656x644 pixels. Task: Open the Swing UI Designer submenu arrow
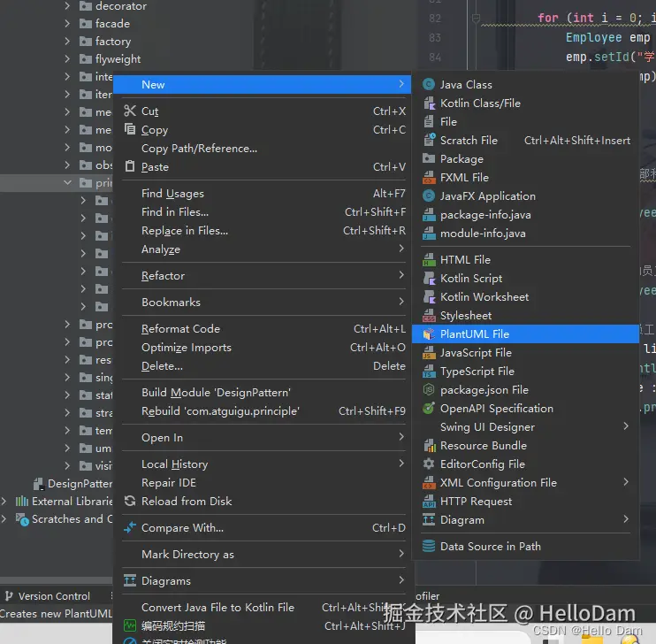626,426
